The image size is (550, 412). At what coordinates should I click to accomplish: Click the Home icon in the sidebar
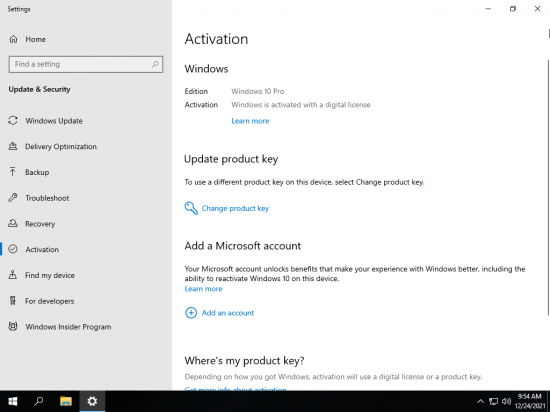13,39
